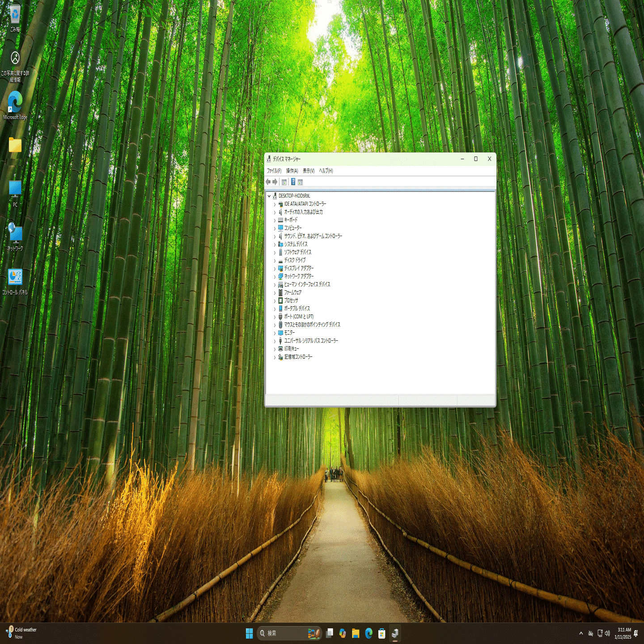The image size is (644, 644).
Task: Click the speaker icon in the system tray
Action: pos(607,633)
